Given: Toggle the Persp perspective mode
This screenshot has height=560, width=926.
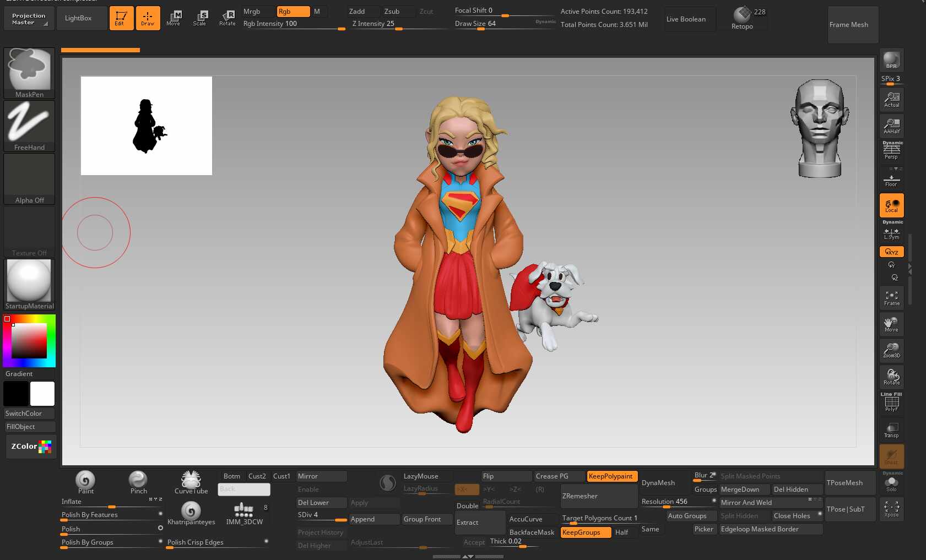Looking at the screenshot, I should (x=891, y=151).
